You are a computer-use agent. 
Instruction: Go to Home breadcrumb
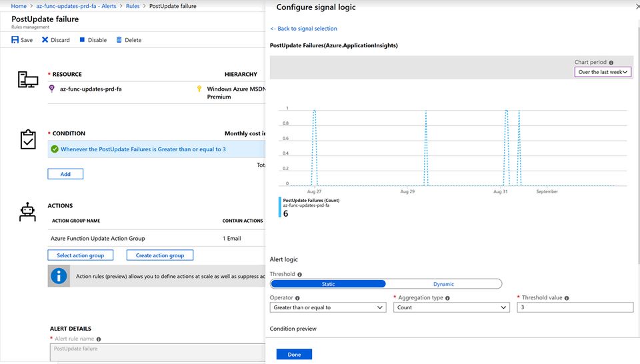(19, 6)
